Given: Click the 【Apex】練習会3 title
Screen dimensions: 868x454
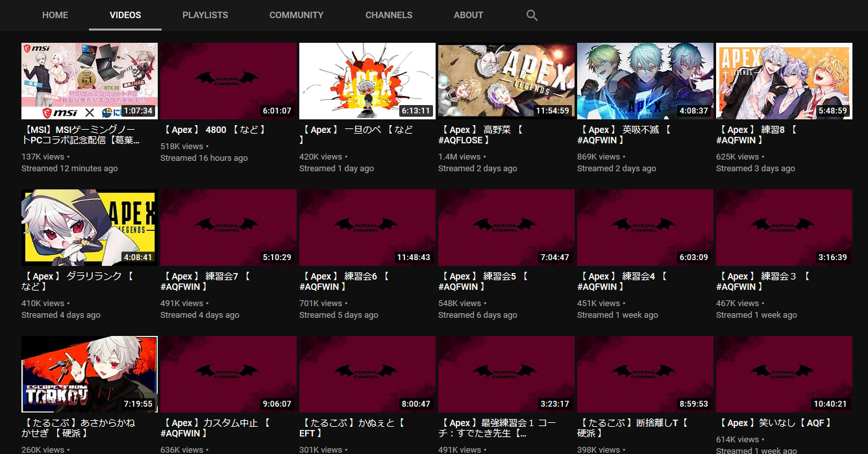Looking at the screenshot, I should 763,281.
